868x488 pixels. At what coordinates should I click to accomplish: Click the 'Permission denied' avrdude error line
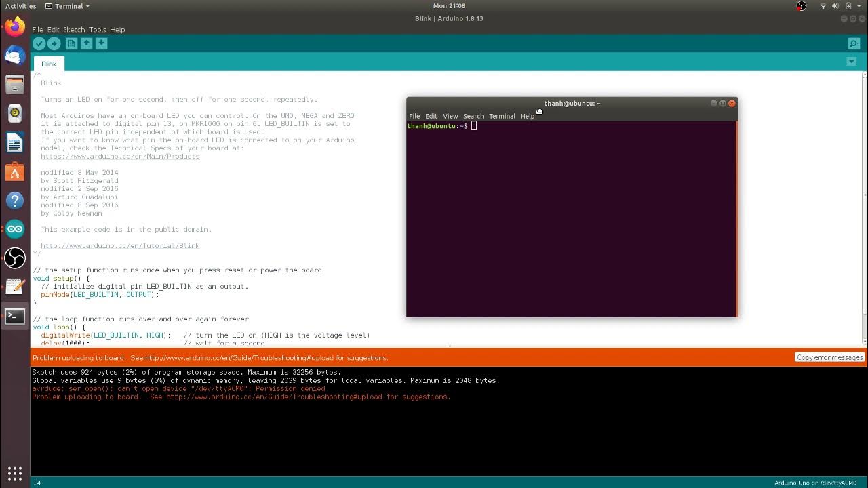click(178, 389)
